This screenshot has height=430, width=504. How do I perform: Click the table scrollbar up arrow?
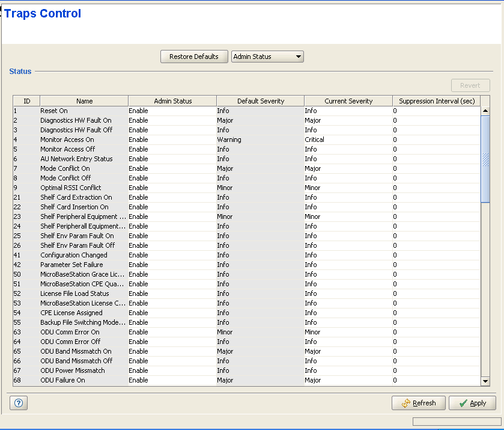(485, 111)
